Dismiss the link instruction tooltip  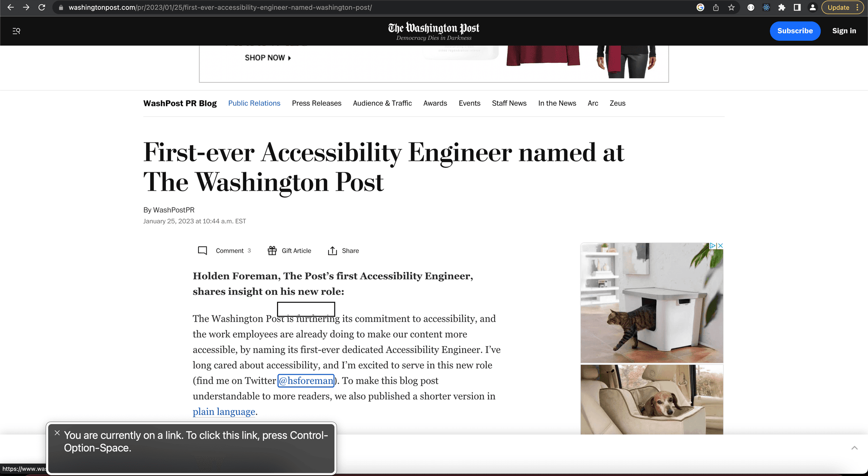(57, 433)
